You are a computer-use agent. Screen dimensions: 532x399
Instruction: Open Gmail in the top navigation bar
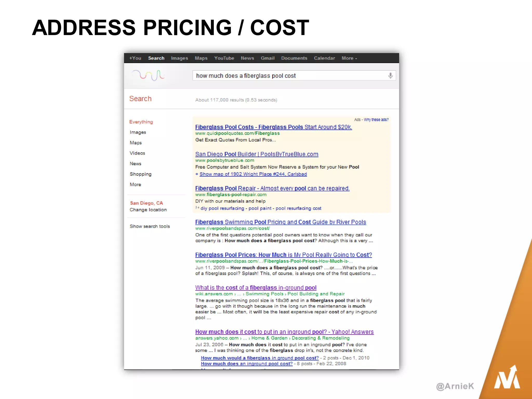coord(268,58)
